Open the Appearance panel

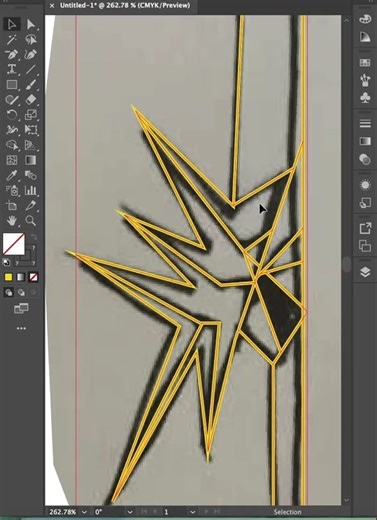(x=365, y=185)
